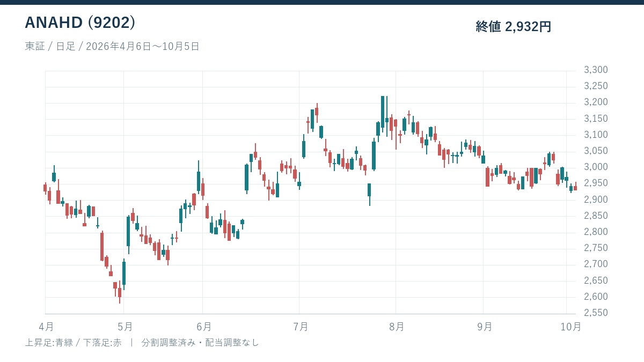Click the 3,000 price axis label
The image size is (644, 362).
coord(596,167)
